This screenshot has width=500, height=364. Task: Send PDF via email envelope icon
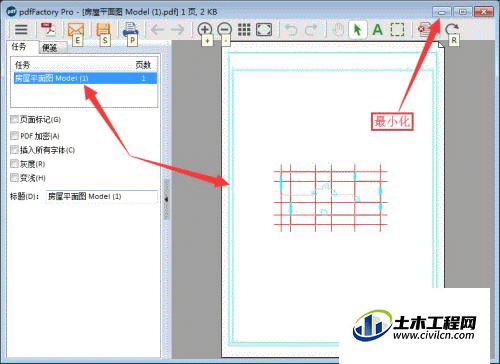tap(75, 30)
